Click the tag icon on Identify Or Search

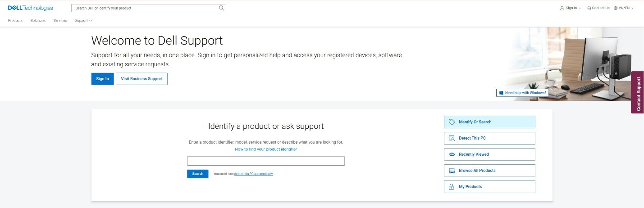coord(452,122)
